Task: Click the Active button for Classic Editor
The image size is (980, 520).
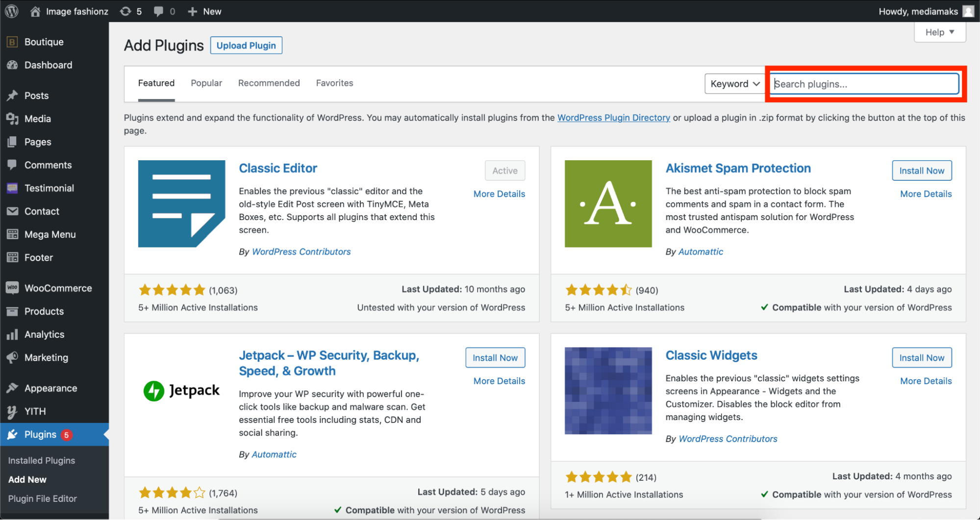Action: click(505, 171)
